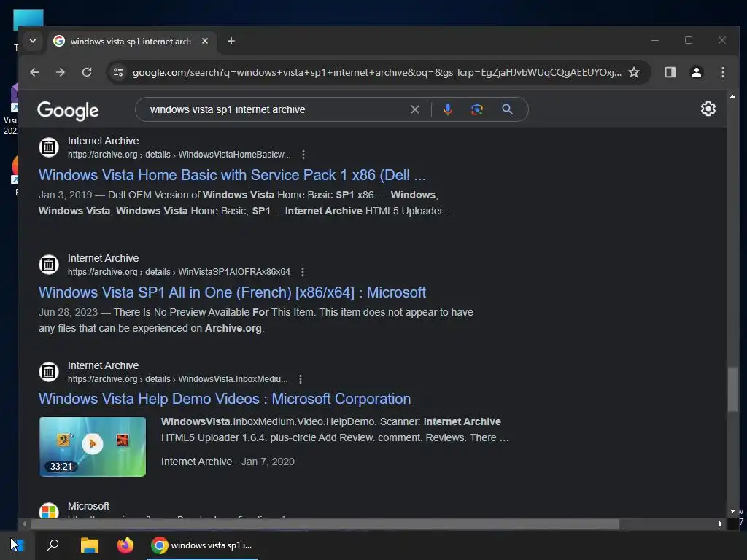The height and width of the screenshot is (560, 747).
Task: Open Windows Vista Help Demo Videos result
Action: (x=225, y=399)
